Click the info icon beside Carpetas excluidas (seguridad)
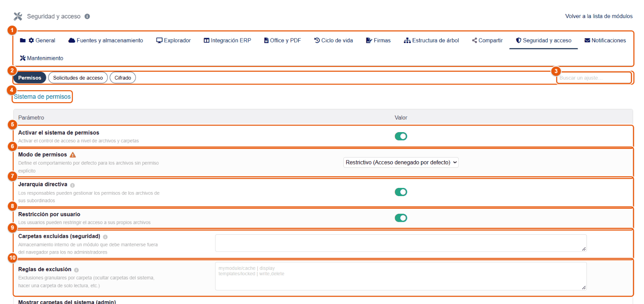Image resolution: width=644 pixels, height=304 pixels. click(105, 237)
